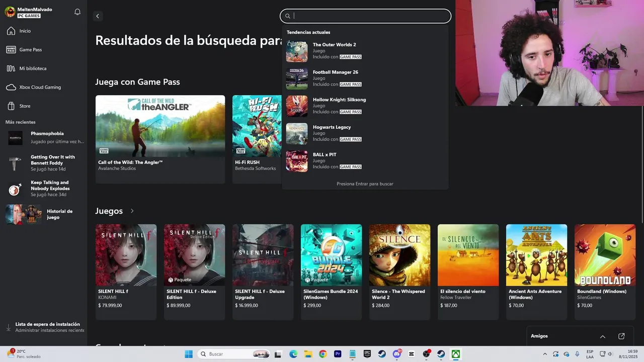
Task: Open SILENT HILL f by KONAMI
Action: (126, 272)
